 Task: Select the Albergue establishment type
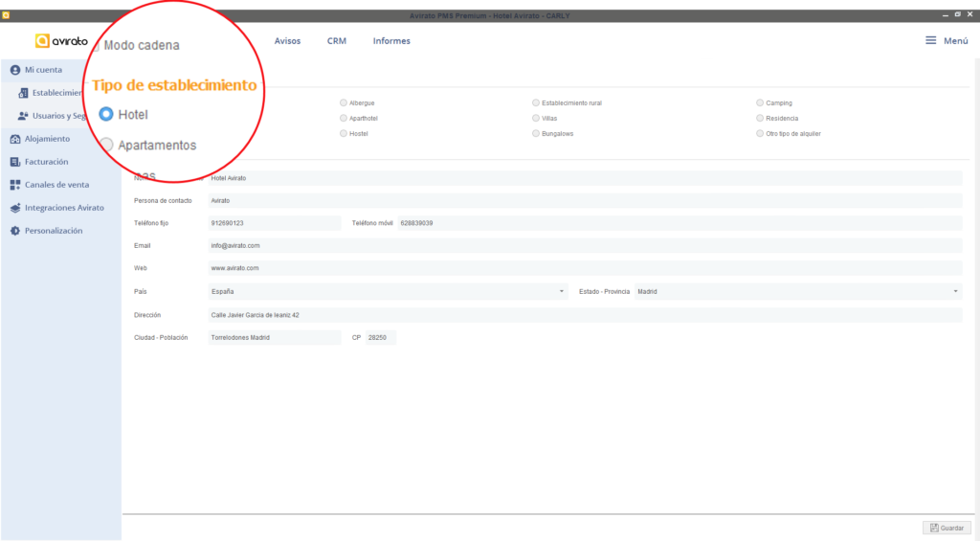tap(344, 102)
